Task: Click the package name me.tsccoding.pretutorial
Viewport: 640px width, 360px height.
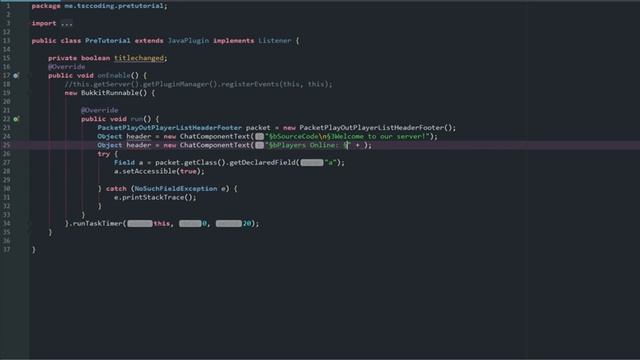Action: click(x=114, y=6)
